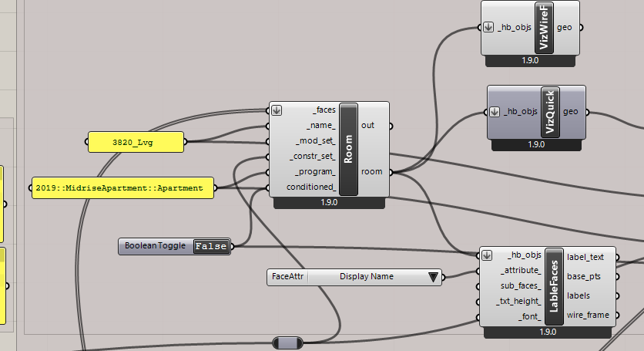Click the conditioned_ input on Room

click(310, 187)
